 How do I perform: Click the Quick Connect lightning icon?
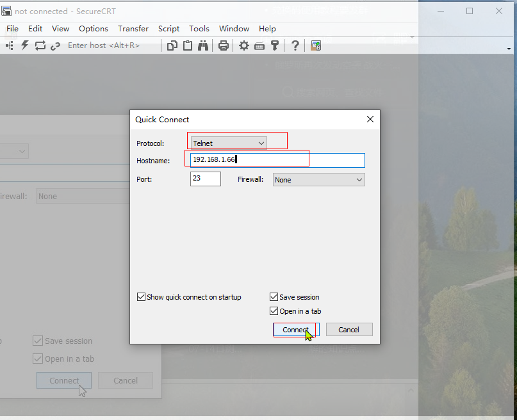click(x=25, y=45)
